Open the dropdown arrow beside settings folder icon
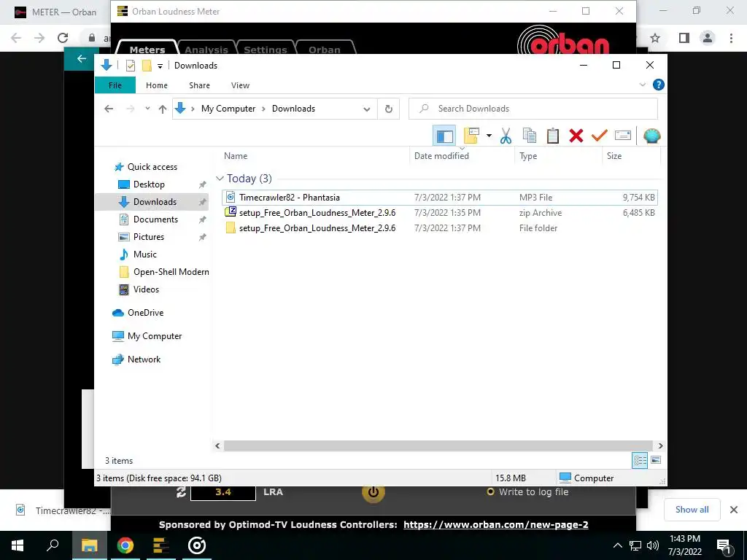 coord(489,136)
